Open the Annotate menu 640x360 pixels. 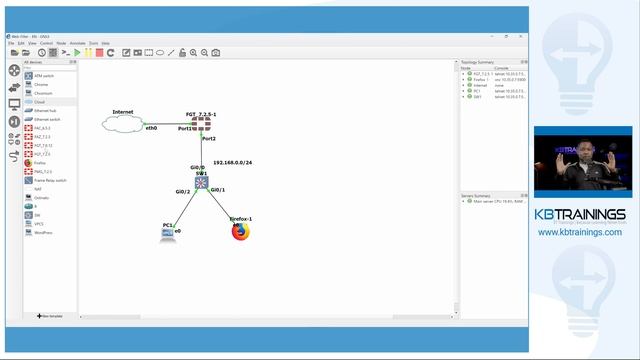(78, 43)
